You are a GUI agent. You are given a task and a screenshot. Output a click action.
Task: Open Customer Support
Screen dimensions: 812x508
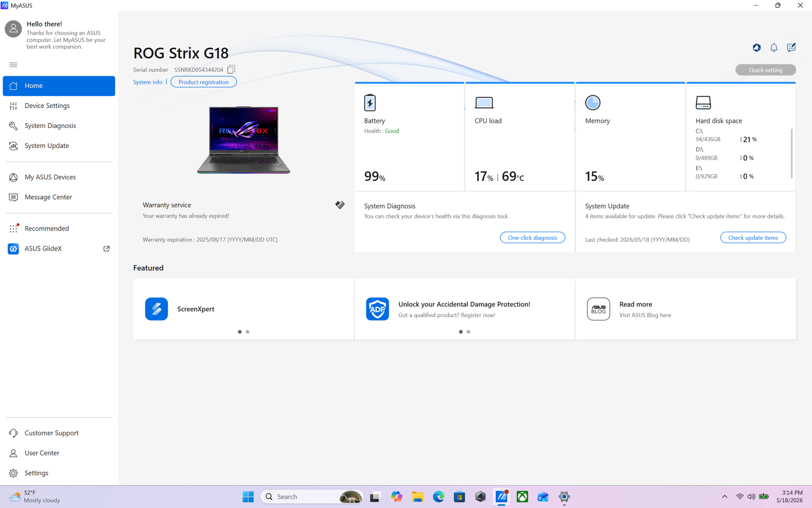pos(59,433)
